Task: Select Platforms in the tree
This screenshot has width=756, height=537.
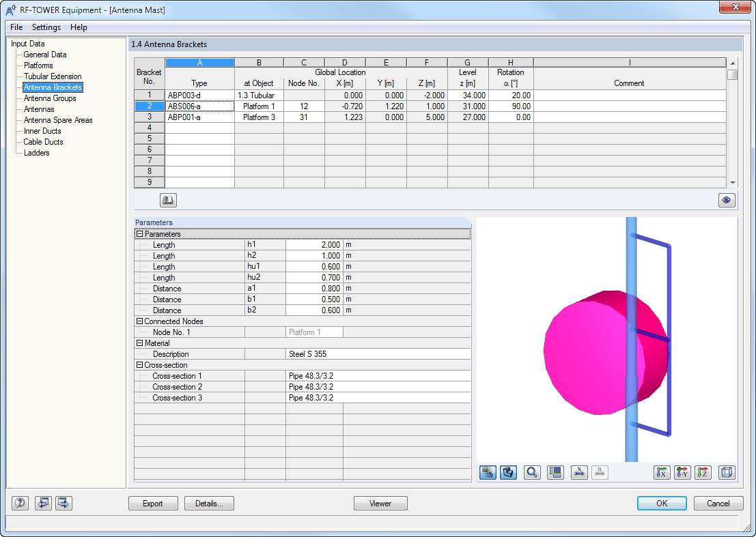Action: coord(38,66)
